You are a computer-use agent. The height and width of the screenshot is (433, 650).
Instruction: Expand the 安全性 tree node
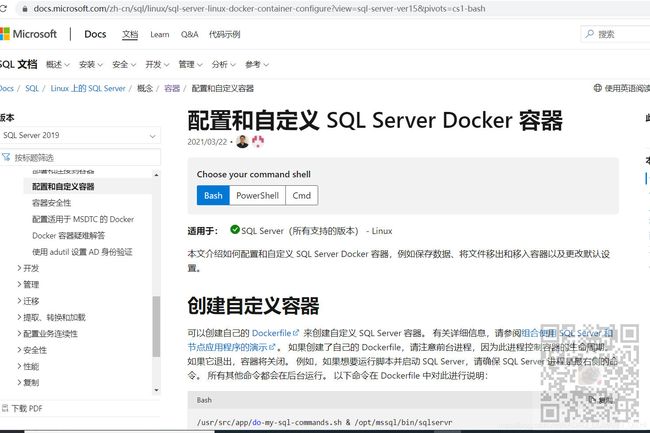coord(19,350)
